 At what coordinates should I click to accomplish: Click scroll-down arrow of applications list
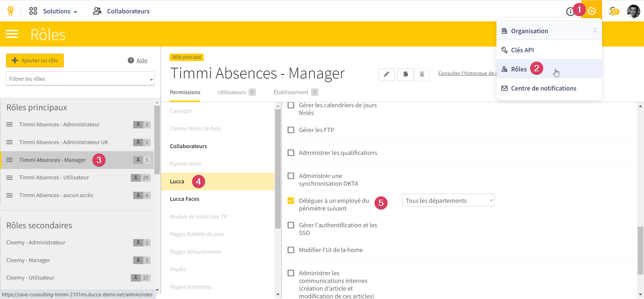[x=278, y=295]
